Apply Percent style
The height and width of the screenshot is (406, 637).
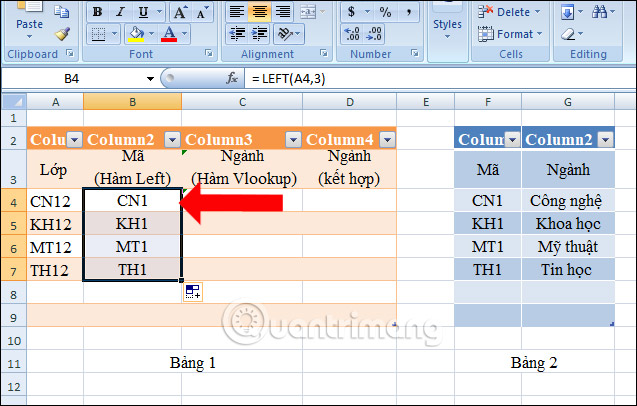(x=386, y=12)
